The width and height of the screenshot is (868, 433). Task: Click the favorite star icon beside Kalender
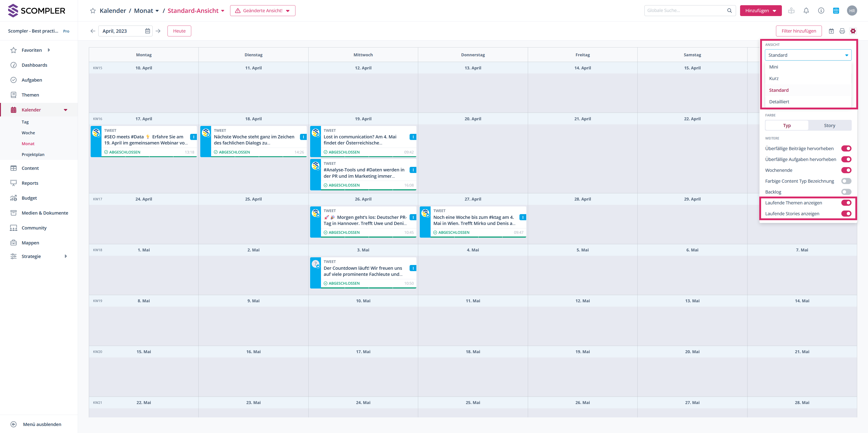click(93, 11)
